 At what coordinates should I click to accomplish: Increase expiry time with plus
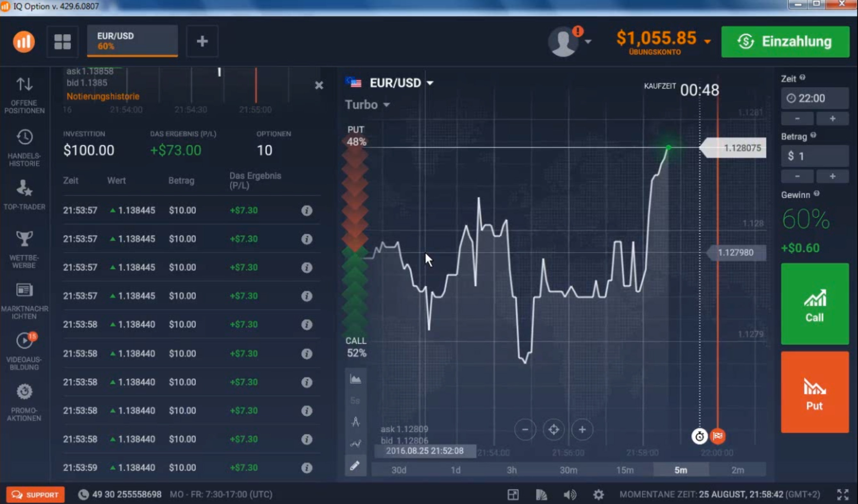pyautogui.click(x=832, y=118)
